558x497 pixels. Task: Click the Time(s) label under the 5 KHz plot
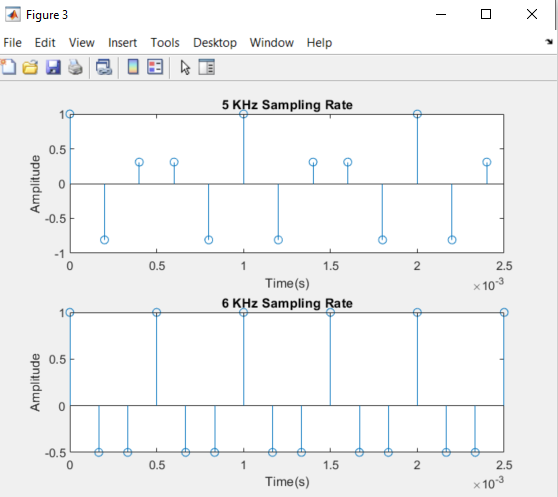[287, 283]
